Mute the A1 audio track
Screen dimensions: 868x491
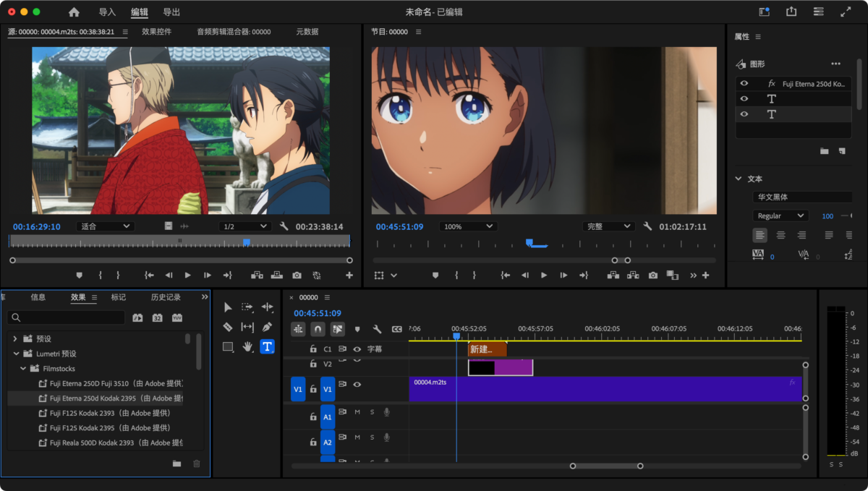tap(357, 412)
